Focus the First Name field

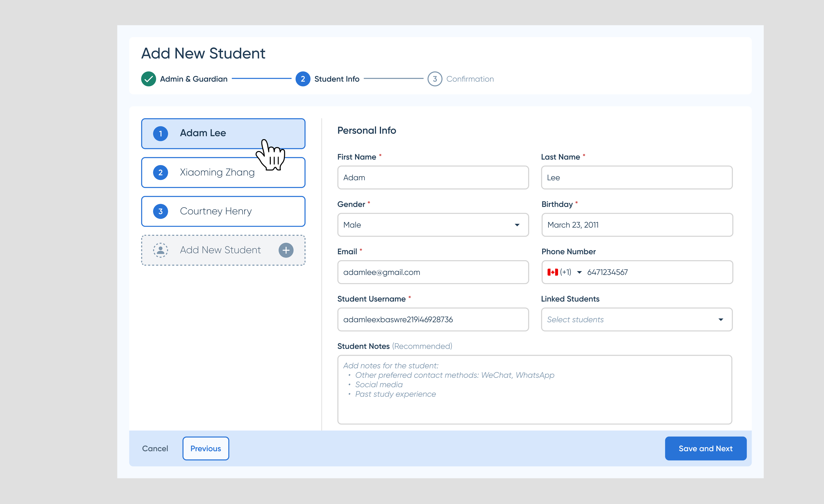[433, 178]
